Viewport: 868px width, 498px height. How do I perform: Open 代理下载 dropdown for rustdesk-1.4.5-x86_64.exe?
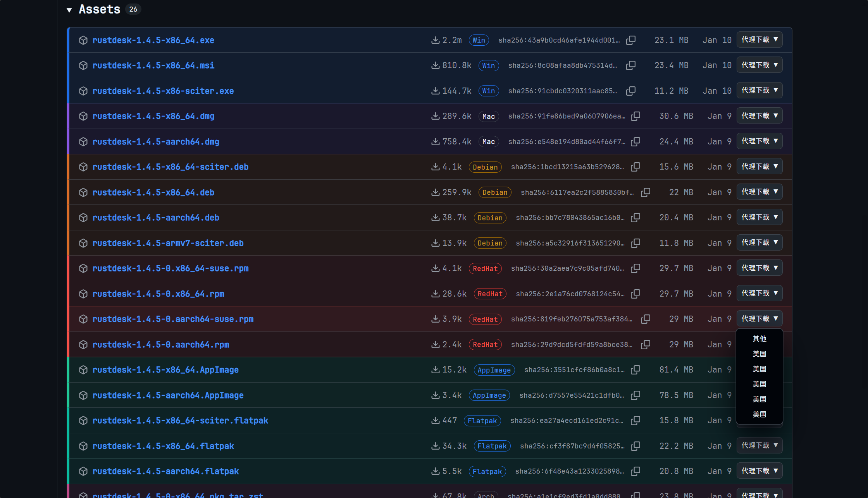coord(759,39)
